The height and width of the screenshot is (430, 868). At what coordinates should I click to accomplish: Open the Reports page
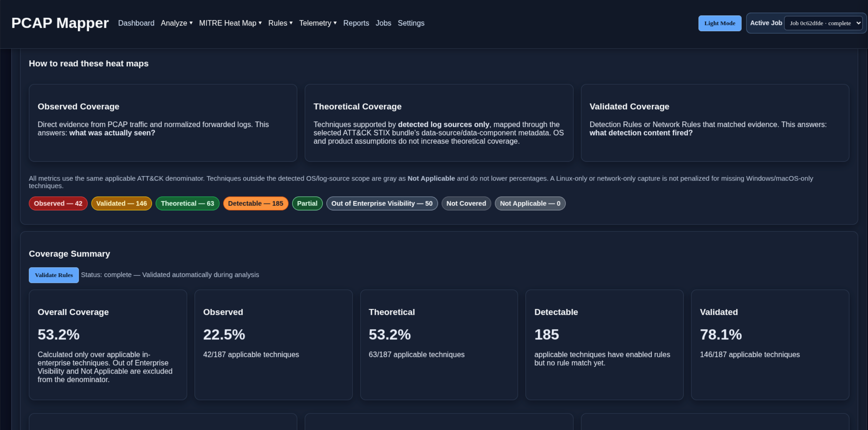[356, 23]
